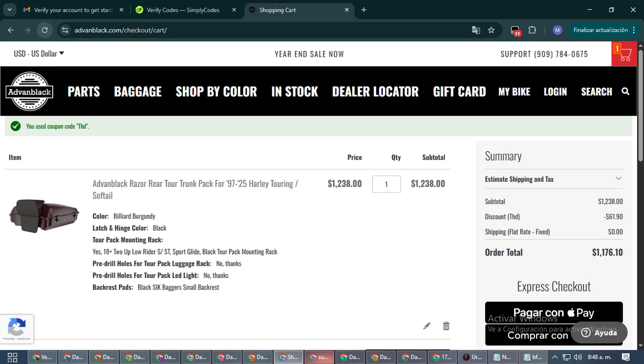Open USD - US Dollar currency dropdown
The width and height of the screenshot is (644, 364).
pos(39,54)
